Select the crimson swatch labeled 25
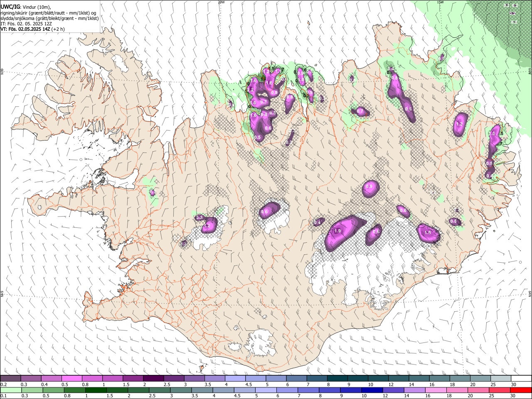Viewport: 532px width, 399px height. coord(500,390)
